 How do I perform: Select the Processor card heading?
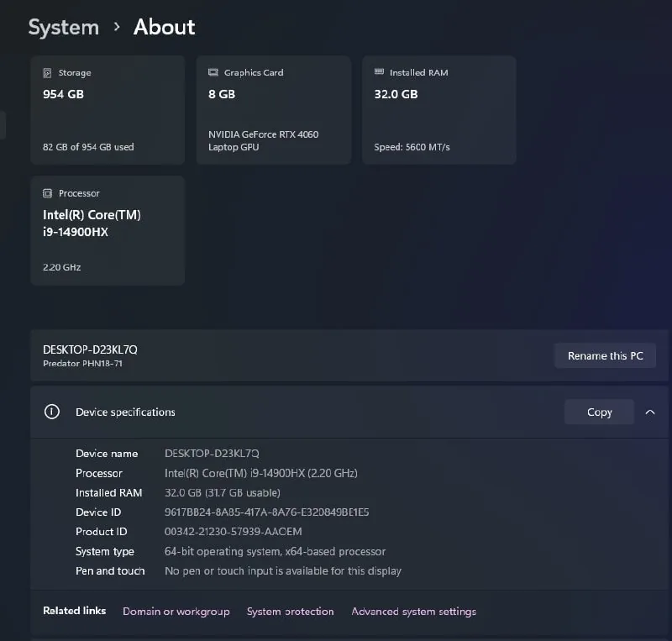pos(79,193)
